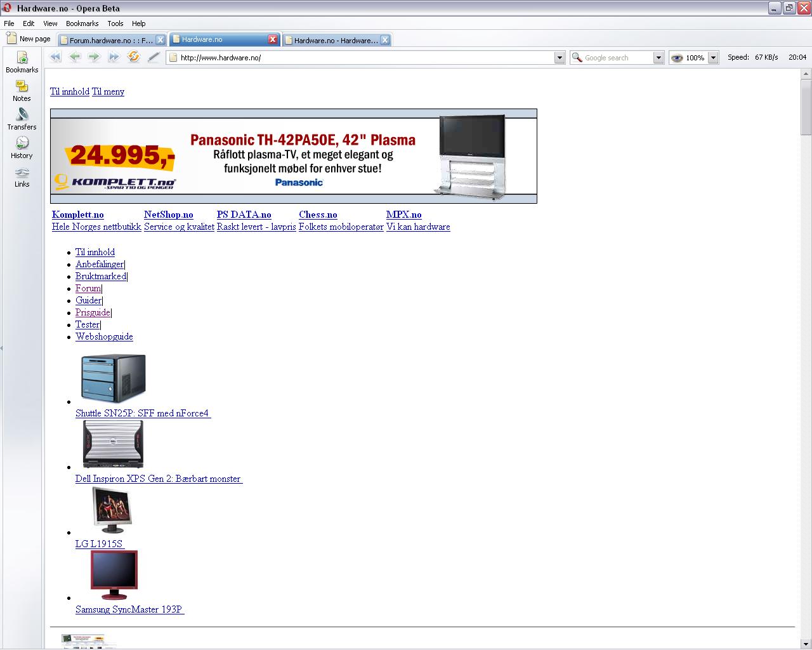
Task: Open the Anbefalinger menu link
Action: point(100,264)
